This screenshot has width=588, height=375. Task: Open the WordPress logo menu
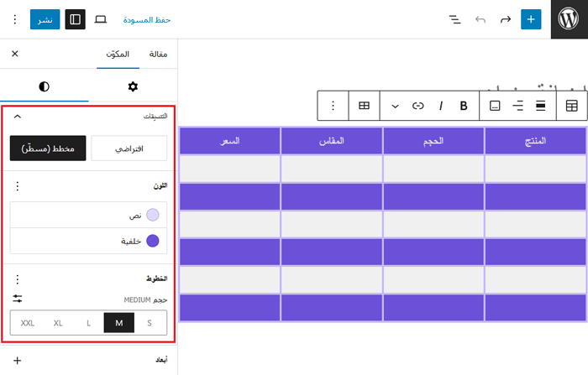click(569, 19)
